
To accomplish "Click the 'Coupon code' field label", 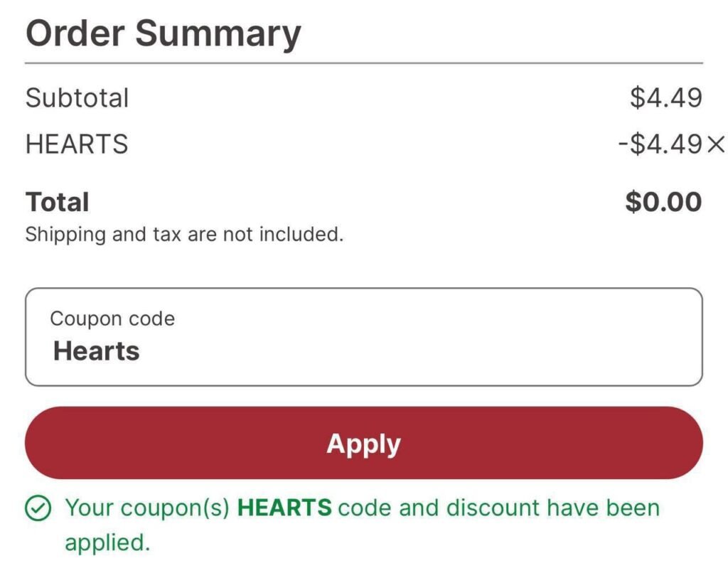I will [x=112, y=318].
